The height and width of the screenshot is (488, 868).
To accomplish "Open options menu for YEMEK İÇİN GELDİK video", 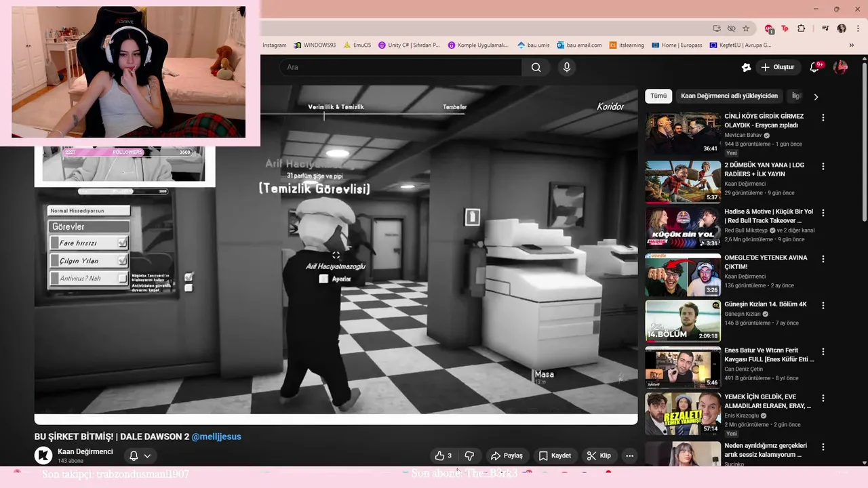I will coord(823,399).
